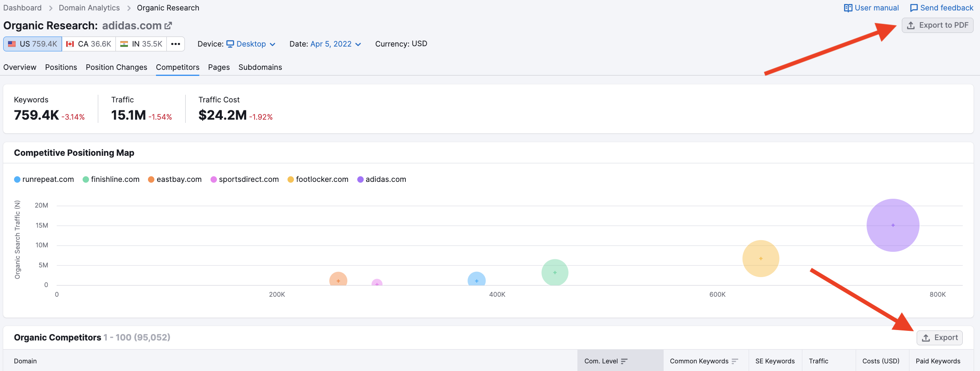Screen dimensions: 980x371
Task: Click the Export to PDF button
Action: pos(937,25)
